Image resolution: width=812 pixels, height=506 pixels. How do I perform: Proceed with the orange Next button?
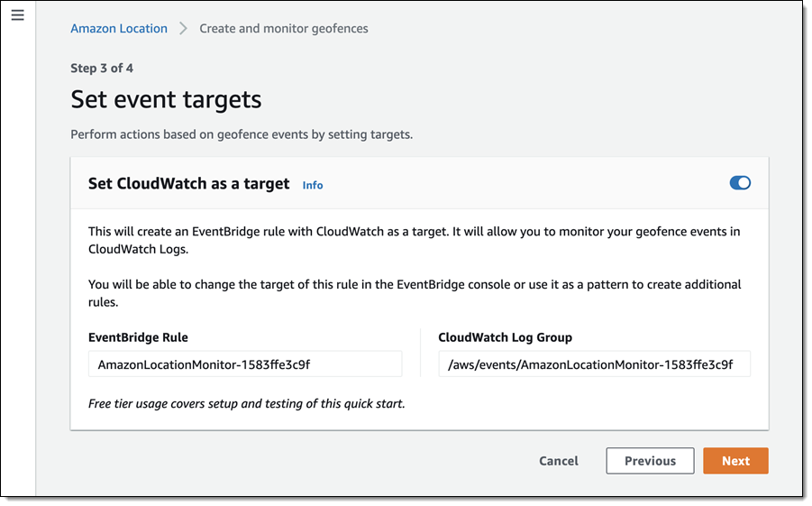coord(735,461)
